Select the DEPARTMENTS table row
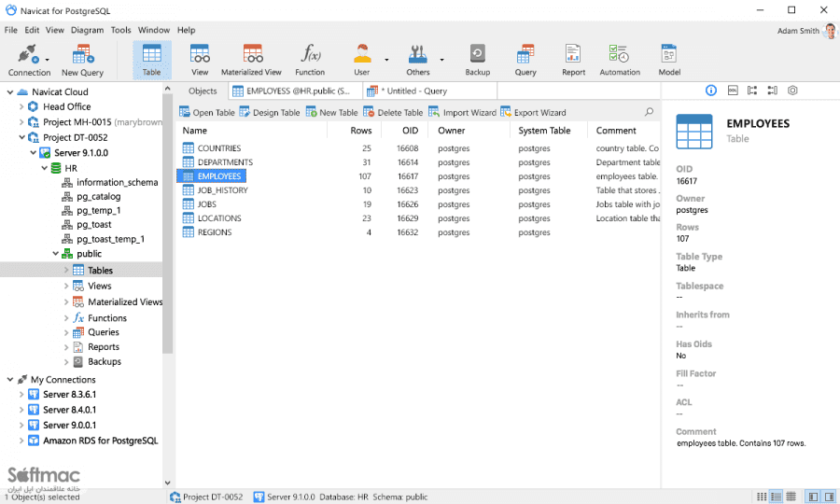This screenshot has height=504, width=840. coord(418,162)
